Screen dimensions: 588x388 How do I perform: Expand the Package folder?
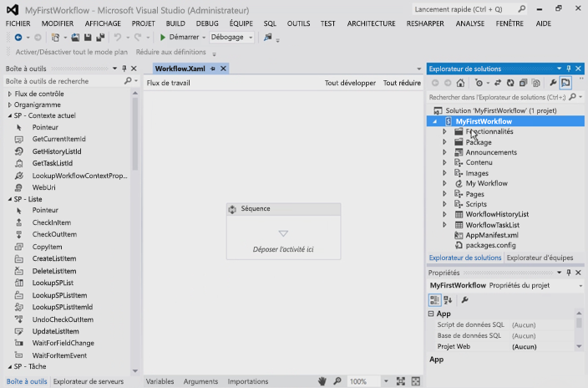[x=444, y=142]
